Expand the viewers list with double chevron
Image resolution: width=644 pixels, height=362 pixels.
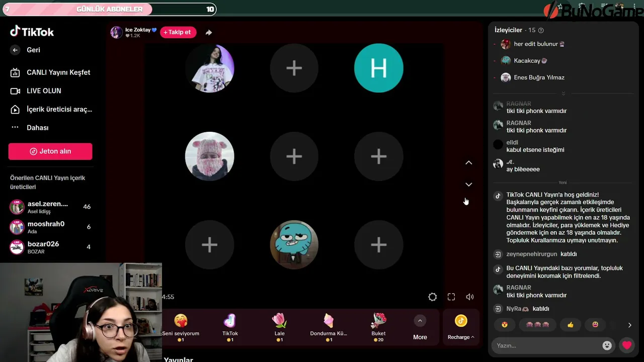[563, 94]
